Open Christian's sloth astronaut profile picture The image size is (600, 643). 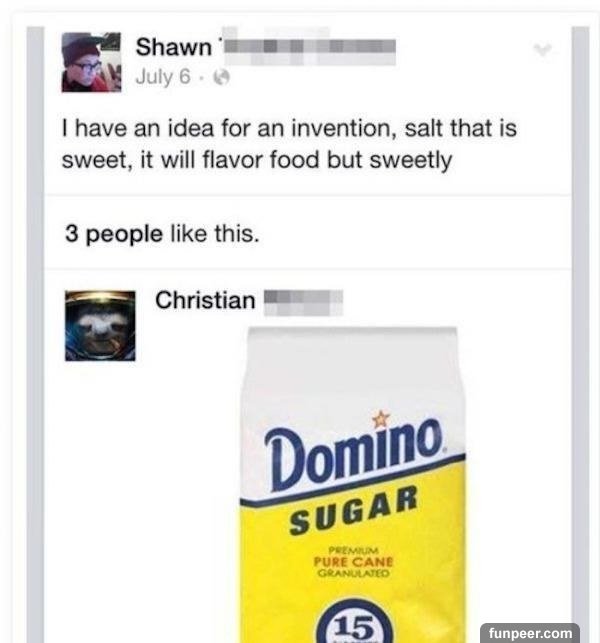click(100, 326)
